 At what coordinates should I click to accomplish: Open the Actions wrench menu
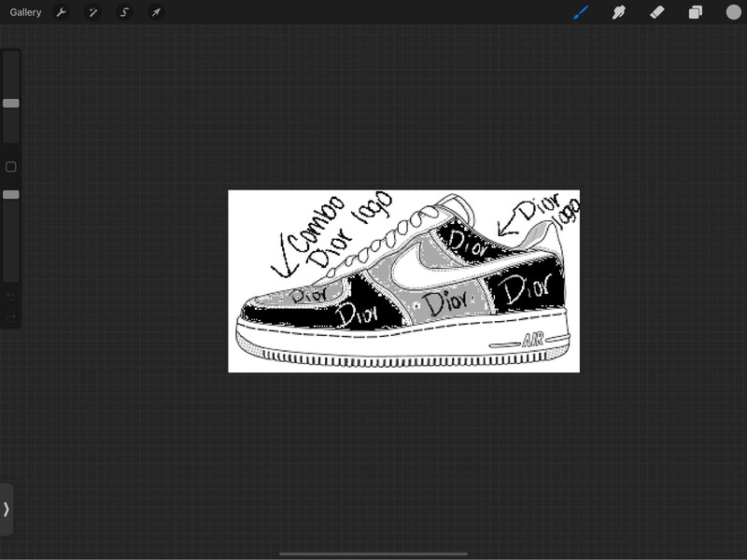pyautogui.click(x=62, y=12)
